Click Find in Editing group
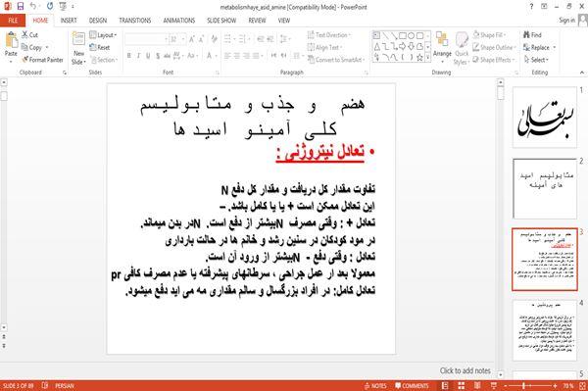The height and width of the screenshot is (391, 588). [x=532, y=35]
